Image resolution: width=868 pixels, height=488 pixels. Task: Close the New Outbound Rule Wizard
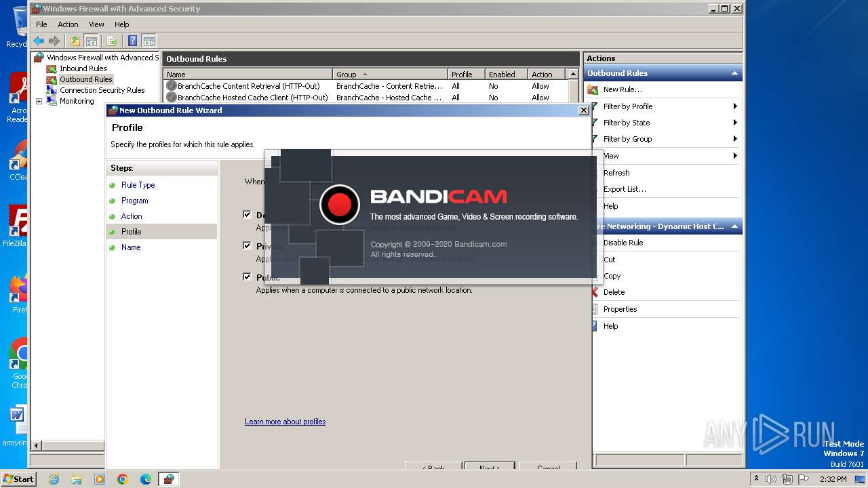point(583,110)
